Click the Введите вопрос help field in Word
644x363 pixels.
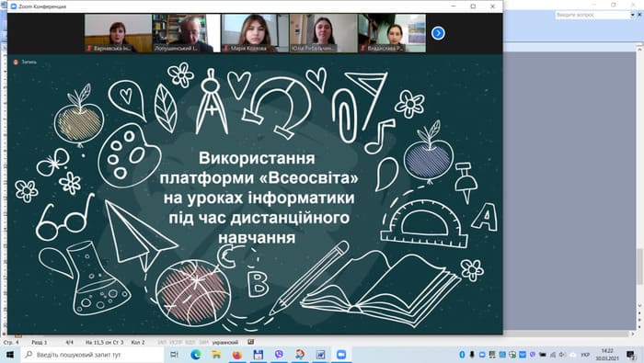coord(592,15)
